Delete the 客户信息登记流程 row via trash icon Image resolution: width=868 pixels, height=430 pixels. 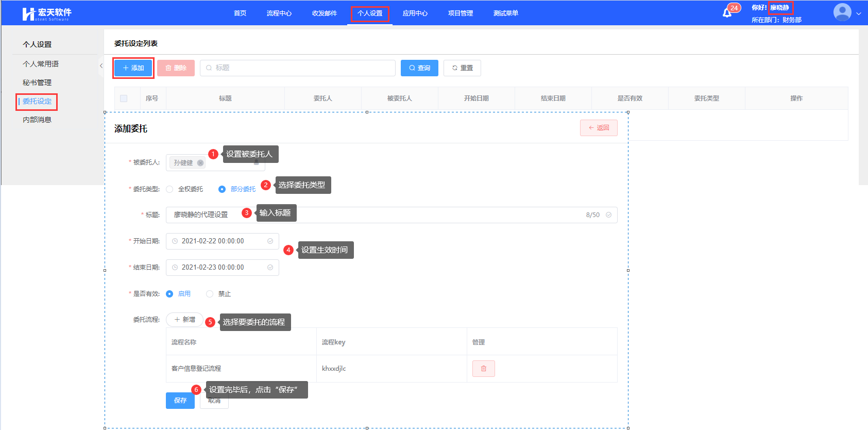click(x=483, y=369)
